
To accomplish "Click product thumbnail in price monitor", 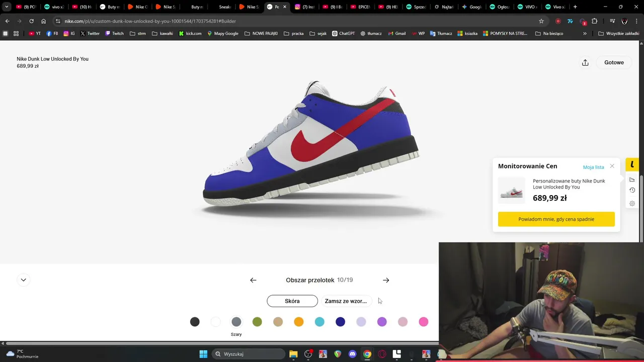I will 512,191.
